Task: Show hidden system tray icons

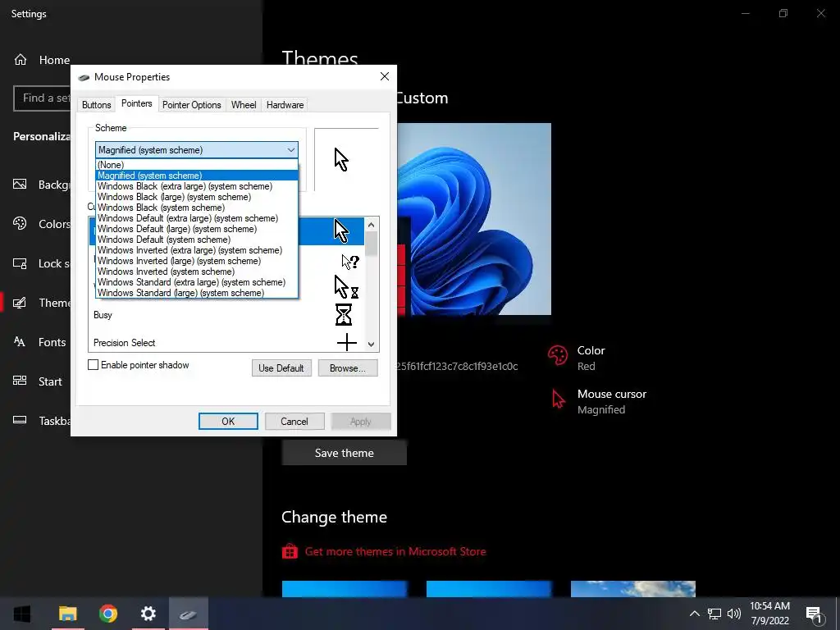Action: coord(694,614)
